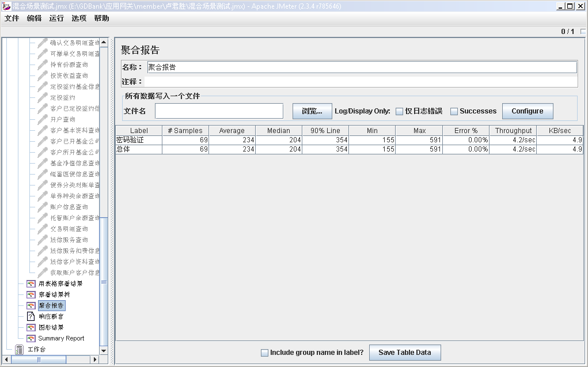This screenshot has width=588, height=367.
Task: Focus the 名称 name input field
Action: [362, 67]
